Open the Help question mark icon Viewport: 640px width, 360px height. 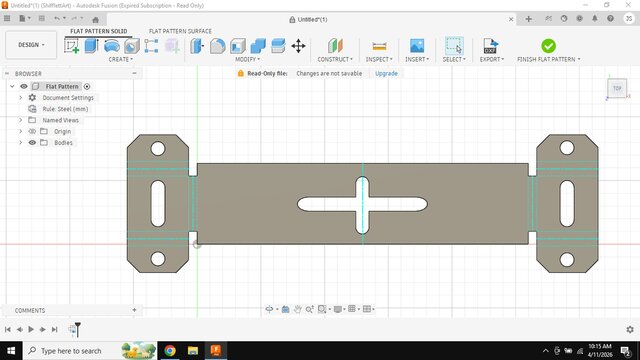pos(610,18)
